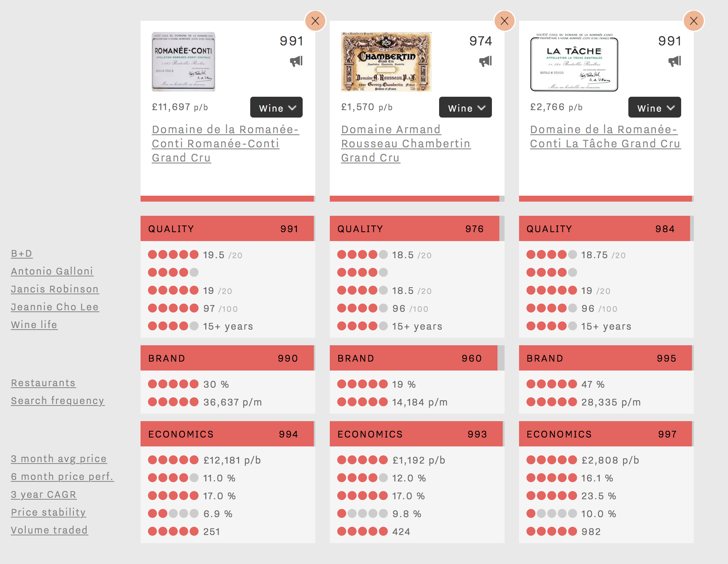Click the 9.8 % price stability value
The height and width of the screenshot is (564, 728).
tap(407, 514)
